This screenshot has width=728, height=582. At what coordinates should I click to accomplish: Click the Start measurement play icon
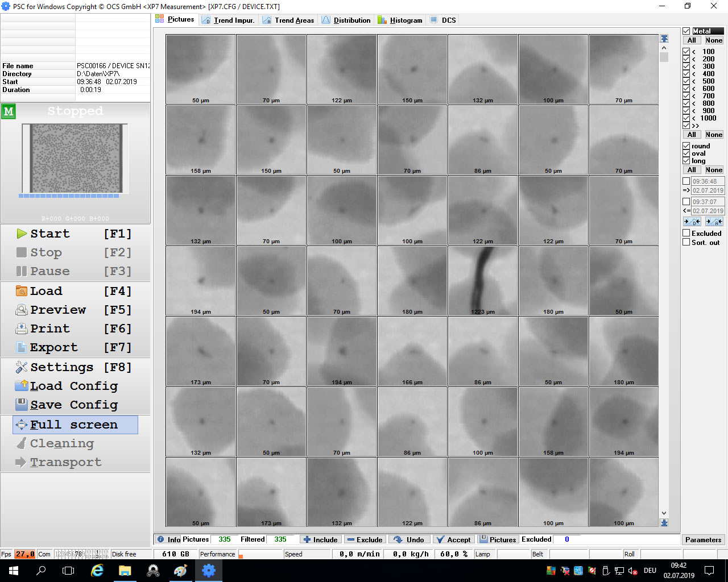(x=22, y=234)
